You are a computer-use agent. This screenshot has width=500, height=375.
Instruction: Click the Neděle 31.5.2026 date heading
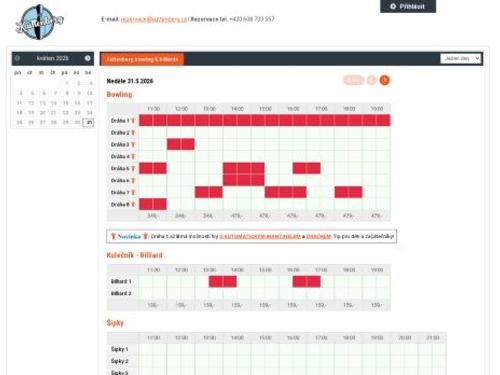(130, 81)
